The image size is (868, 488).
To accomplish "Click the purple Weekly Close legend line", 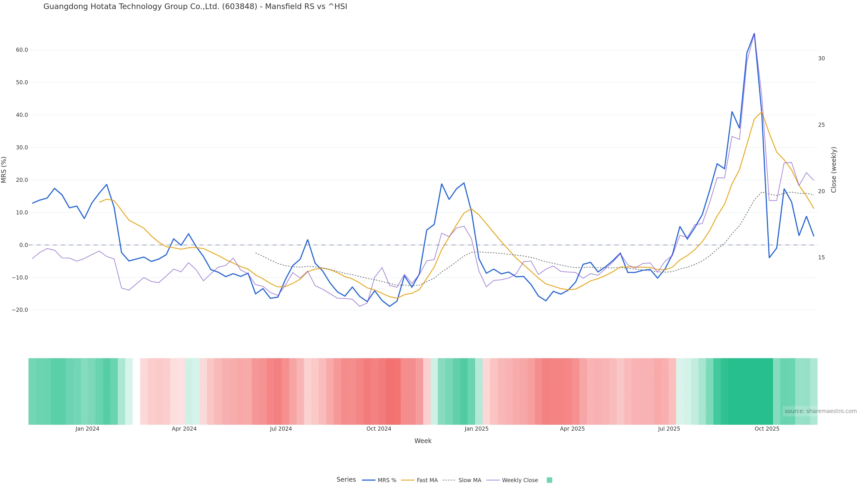I will [x=493, y=480].
